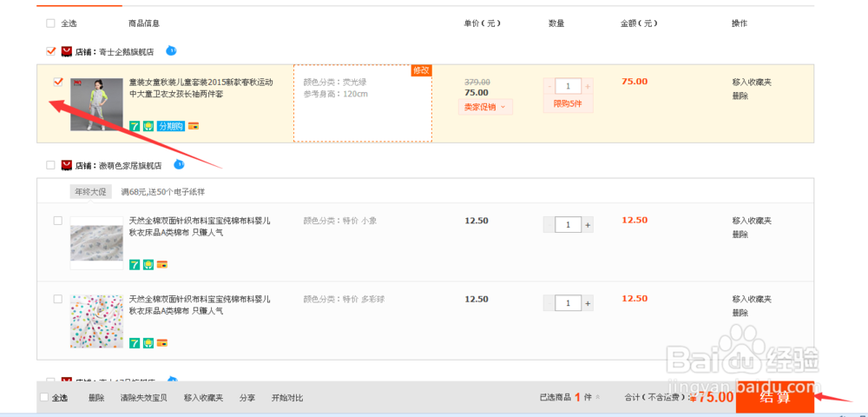The height and width of the screenshot is (417, 868).
Task: Click the orange 修改 edit button
Action: click(x=421, y=70)
